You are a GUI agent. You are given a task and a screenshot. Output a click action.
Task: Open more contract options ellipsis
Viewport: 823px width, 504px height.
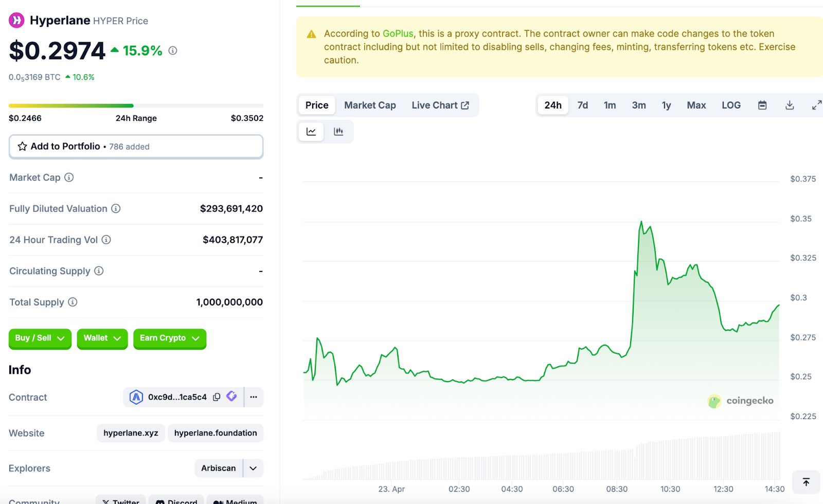coord(254,397)
